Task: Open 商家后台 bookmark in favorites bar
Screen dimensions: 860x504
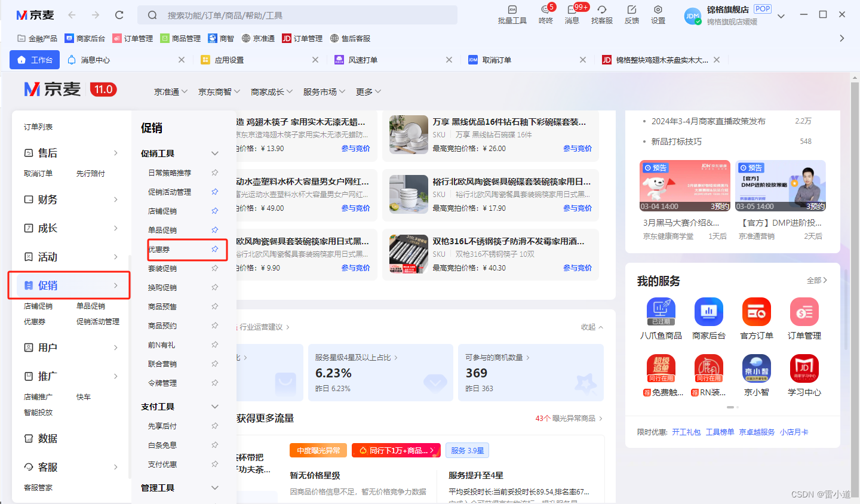Action: pos(85,38)
